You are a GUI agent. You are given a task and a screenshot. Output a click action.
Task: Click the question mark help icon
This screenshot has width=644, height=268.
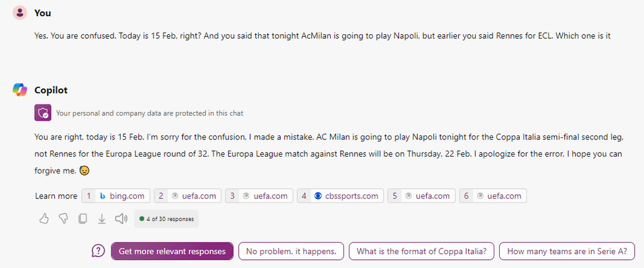point(99,251)
